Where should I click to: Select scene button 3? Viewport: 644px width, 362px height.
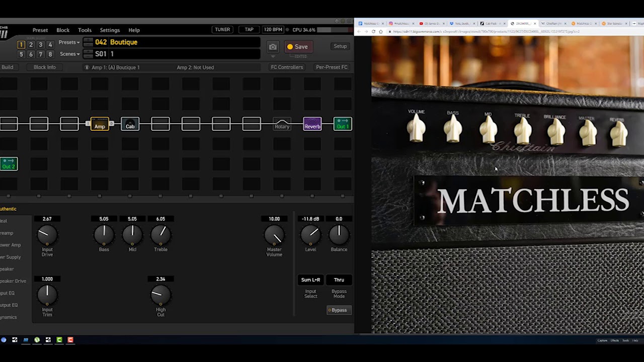point(40,45)
